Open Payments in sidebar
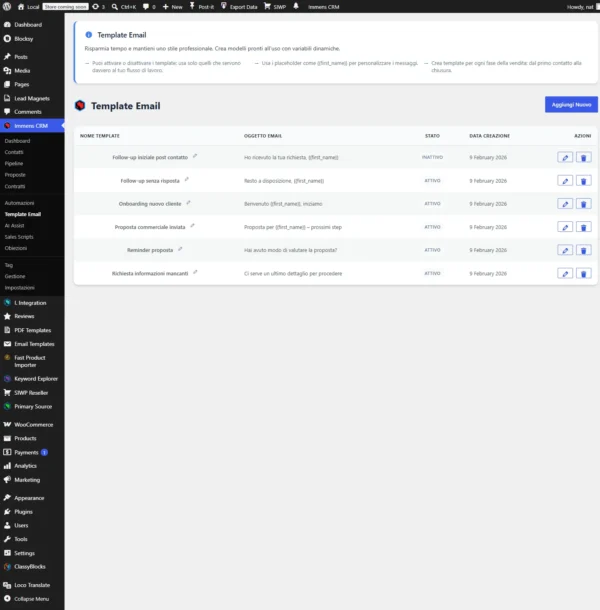Image resolution: width=600 pixels, height=610 pixels. click(x=26, y=452)
